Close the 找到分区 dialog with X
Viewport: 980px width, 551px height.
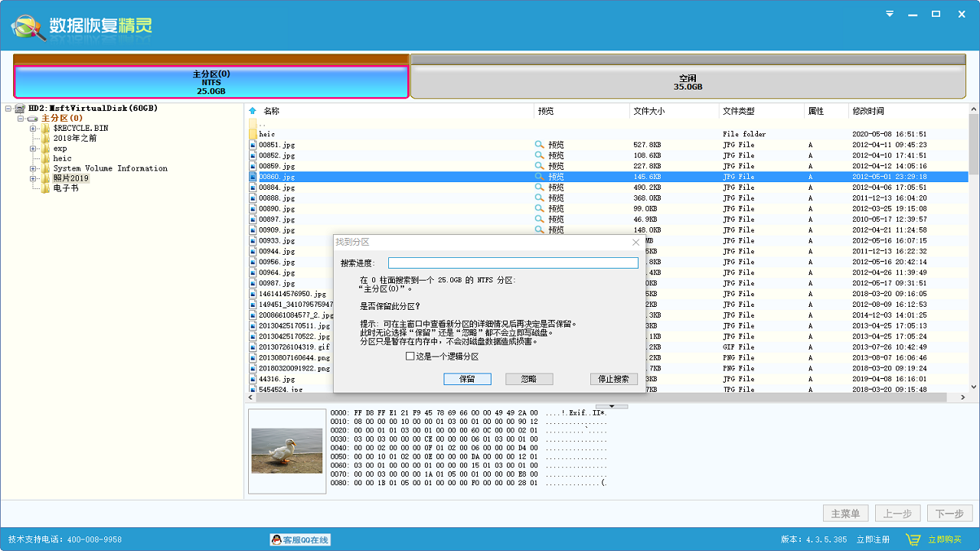(x=635, y=242)
